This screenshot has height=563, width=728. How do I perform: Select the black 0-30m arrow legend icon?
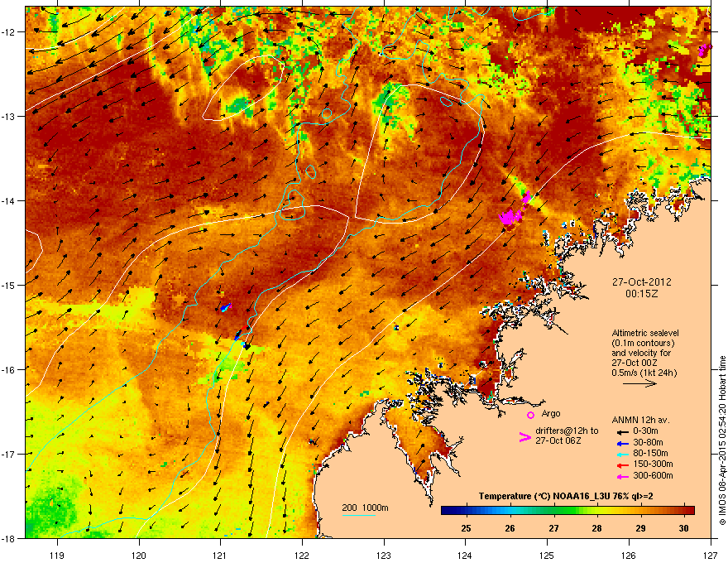click(622, 431)
